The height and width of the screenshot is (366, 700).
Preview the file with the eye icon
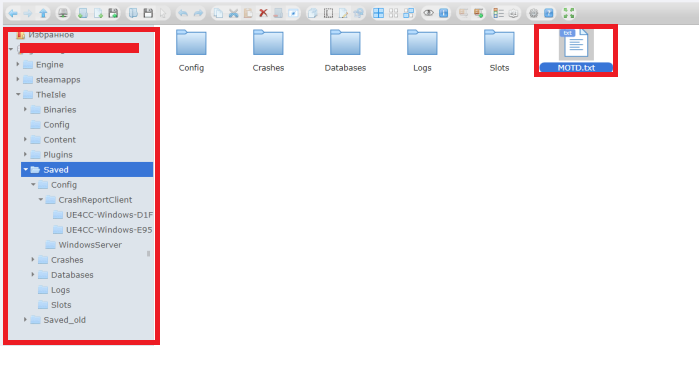(x=429, y=13)
